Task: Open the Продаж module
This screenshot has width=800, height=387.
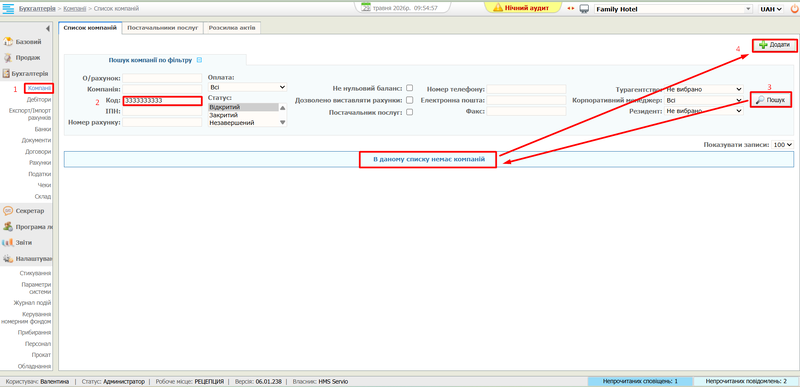Action: pyautogui.click(x=27, y=58)
